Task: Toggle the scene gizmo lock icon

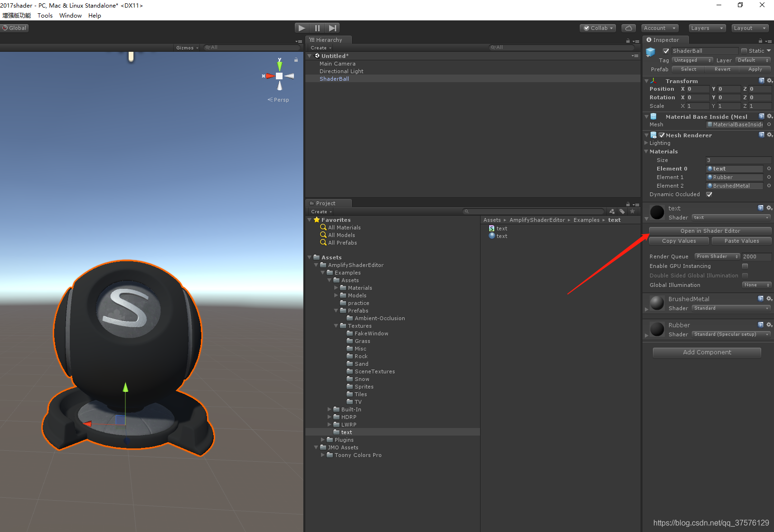Action: point(296,60)
